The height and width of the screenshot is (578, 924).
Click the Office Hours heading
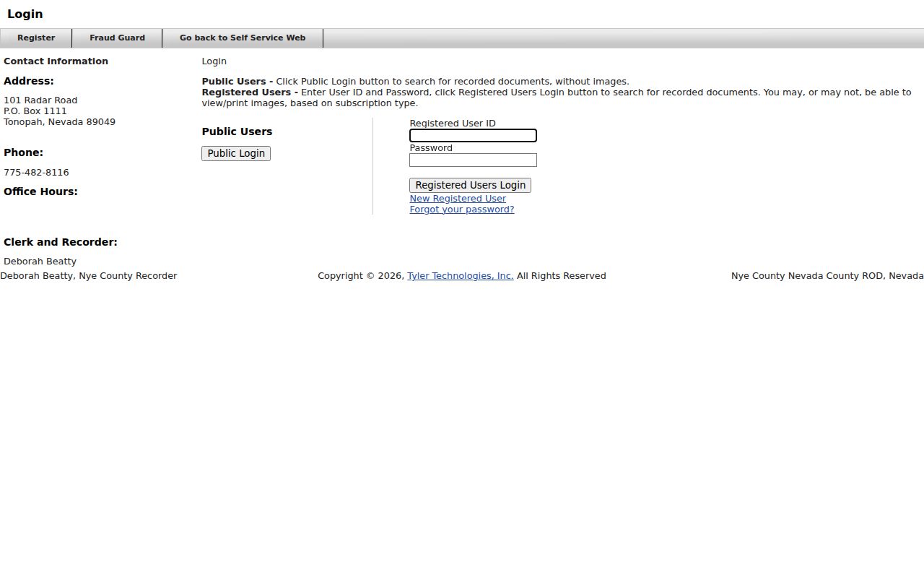pos(40,191)
